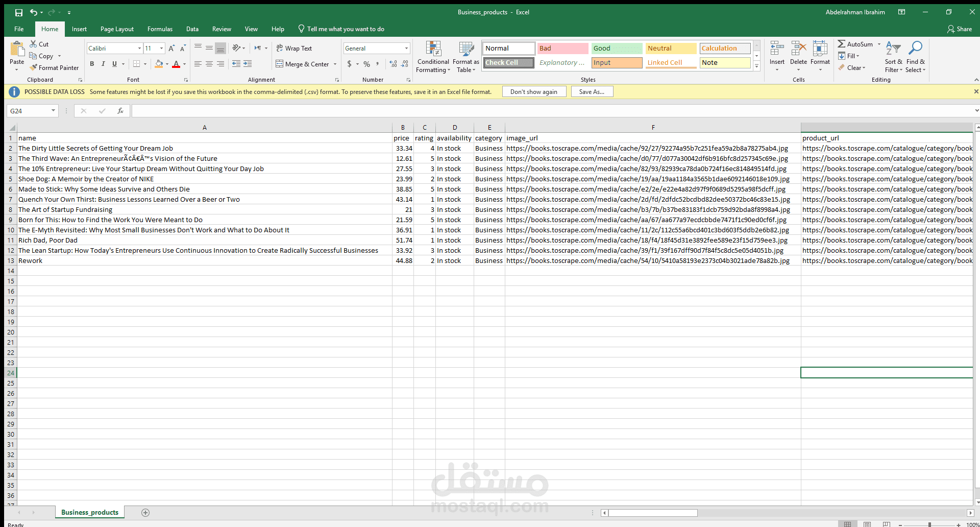Add a new sheet with plus icon
The image size is (980, 527).
[145, 513]
